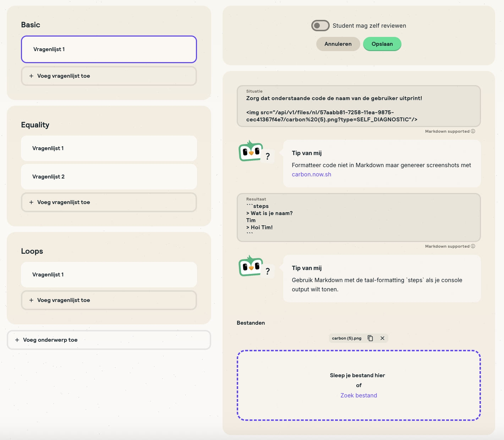Click plus icon in Basic's Voeg vragenlijst toe
Image resolution: width=504 pixels, height=440 pixels.
[x=31, y=76]
